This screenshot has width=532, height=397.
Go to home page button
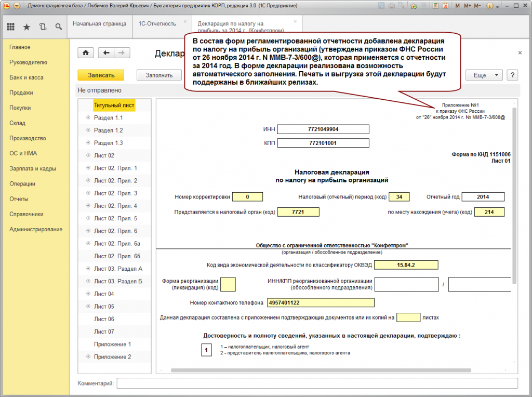click(86, 52)
